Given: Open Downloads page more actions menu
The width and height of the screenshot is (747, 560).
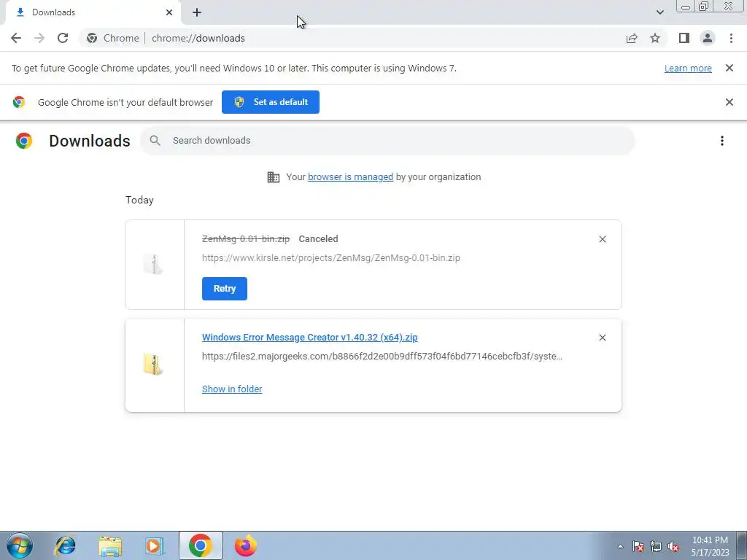Looking at the screenshot, I should coord(721,141).
